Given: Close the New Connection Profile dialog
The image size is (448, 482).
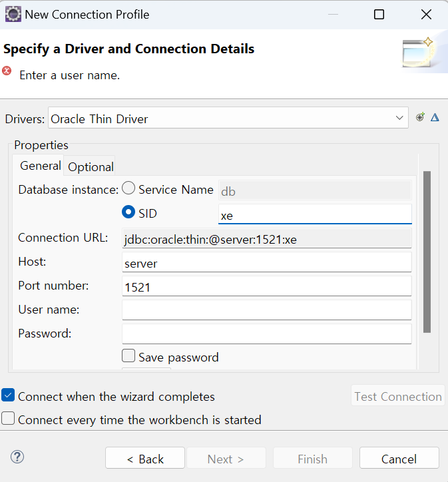Looking at the screenshot, I should tap(426, 14).
